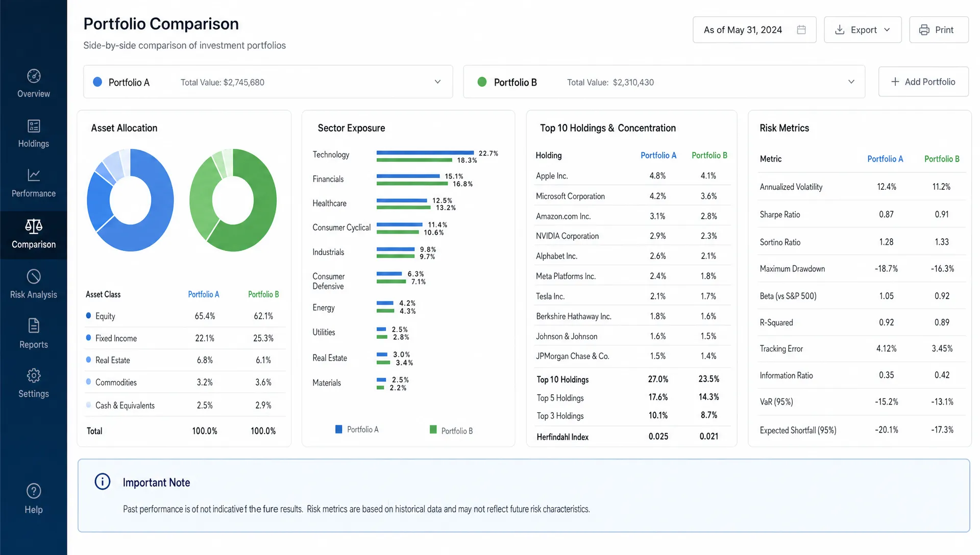Click the Fixed Income color bullet
The height and width of the screenshot is (555, 980).
point(89,338)
